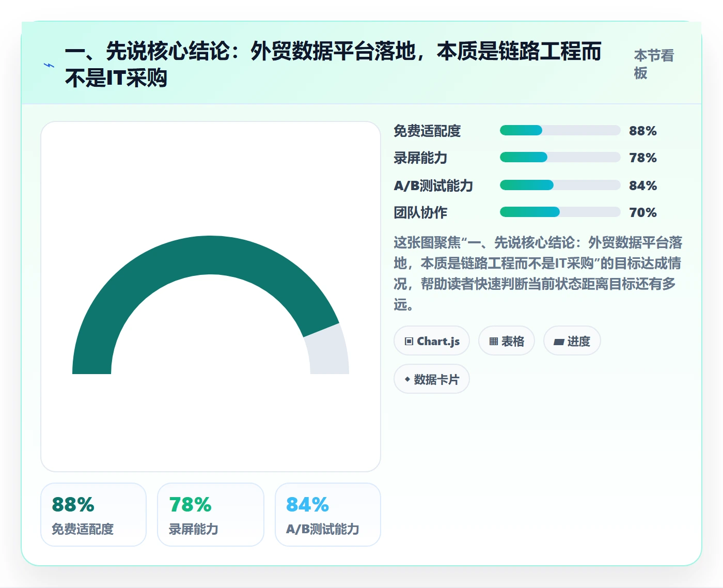Click the 70% value text
The image size is (723, 588).
643,212
